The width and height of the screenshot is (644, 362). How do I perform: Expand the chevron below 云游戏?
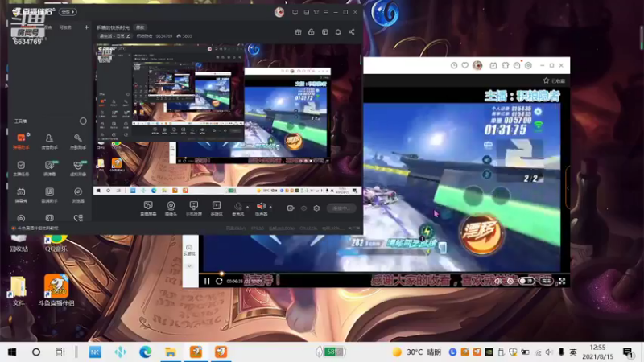pyautogui.click(x=189, y=266)
